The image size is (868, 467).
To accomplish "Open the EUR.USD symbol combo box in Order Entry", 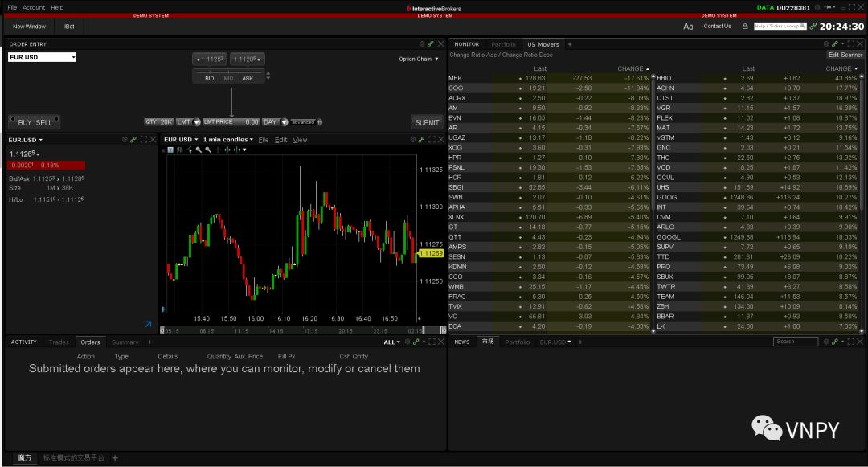I will click(x=42, y=57).
